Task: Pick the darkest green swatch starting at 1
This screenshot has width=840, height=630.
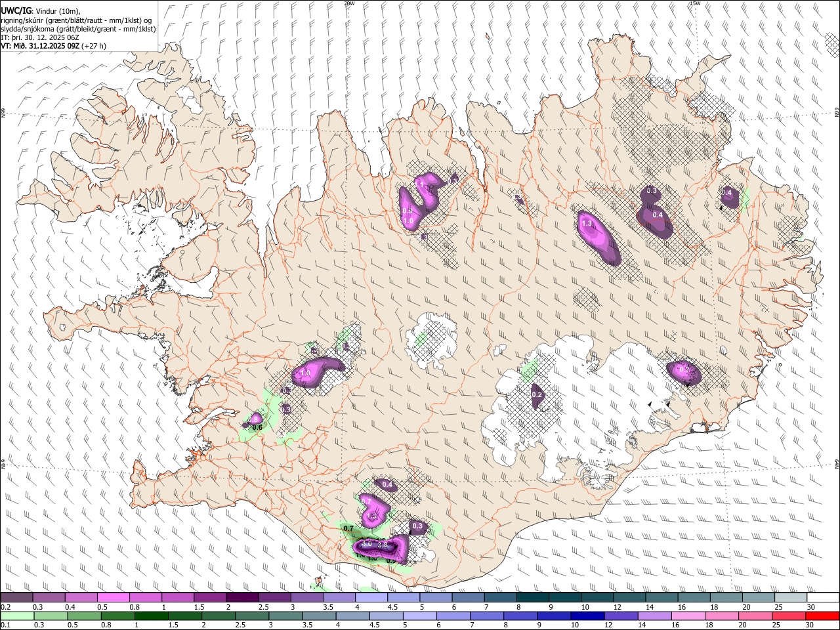Action: coord(151,616)
